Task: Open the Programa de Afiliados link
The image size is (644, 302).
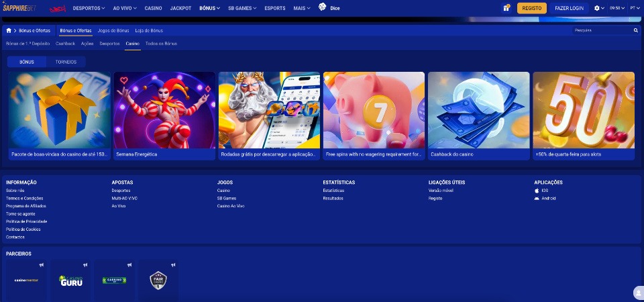Action: click(x=26, y=206)
